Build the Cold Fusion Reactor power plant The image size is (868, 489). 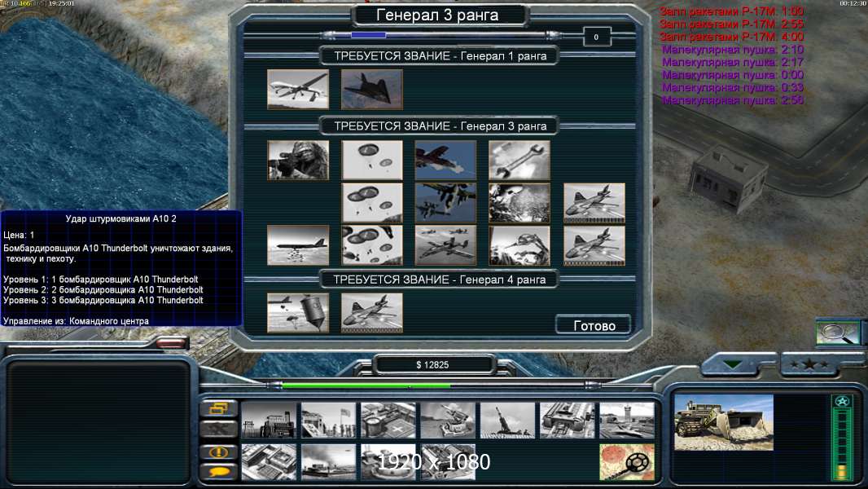(x=269, y=421)
